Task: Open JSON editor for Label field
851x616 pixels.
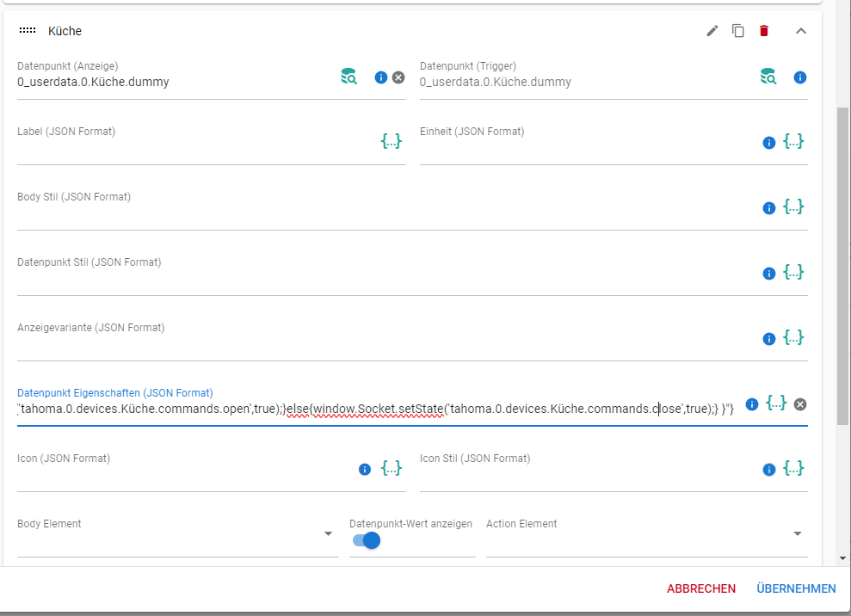Action: [x=392, y=141]
